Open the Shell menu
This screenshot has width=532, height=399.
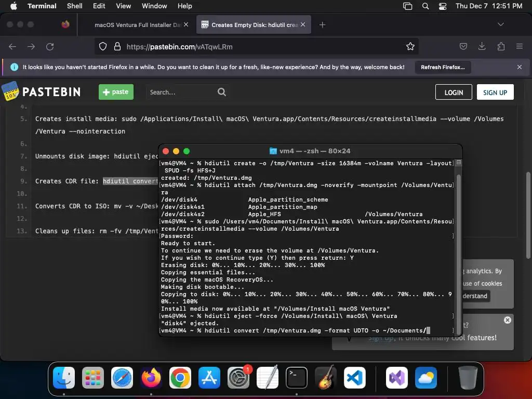coord(75,6)
